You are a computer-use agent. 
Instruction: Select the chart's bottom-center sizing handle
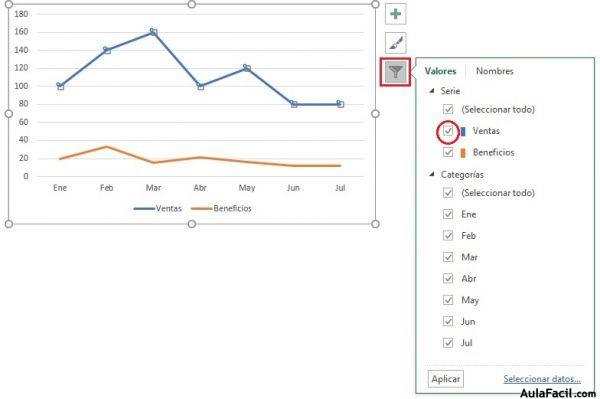192,224
